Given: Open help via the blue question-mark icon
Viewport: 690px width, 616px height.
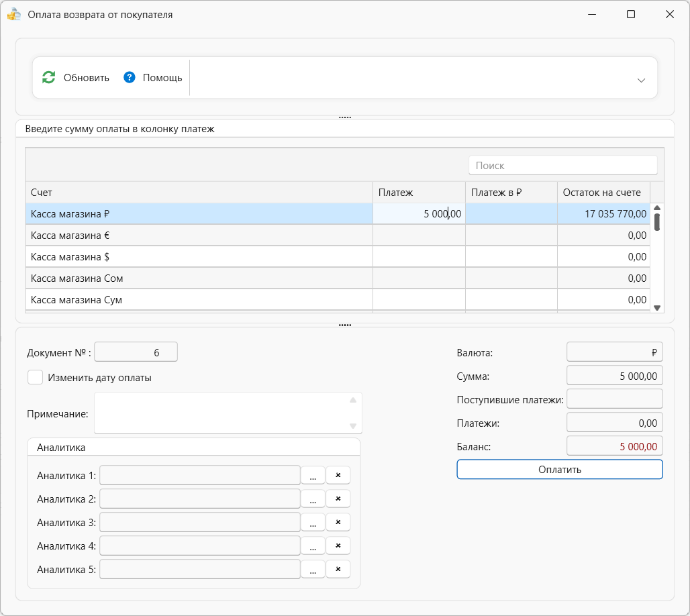Looking at the screenshot, I should click(130, 77).
